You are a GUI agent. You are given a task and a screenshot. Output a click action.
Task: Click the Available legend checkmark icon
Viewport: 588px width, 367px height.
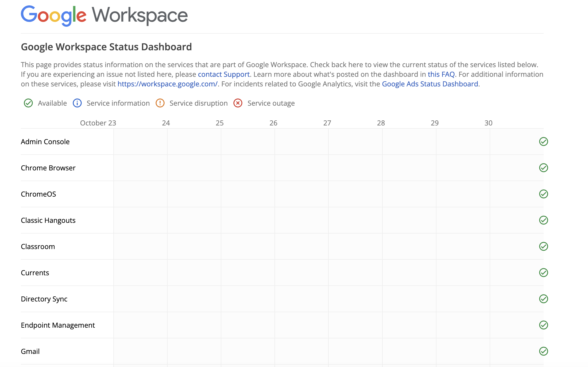(28, 103)
